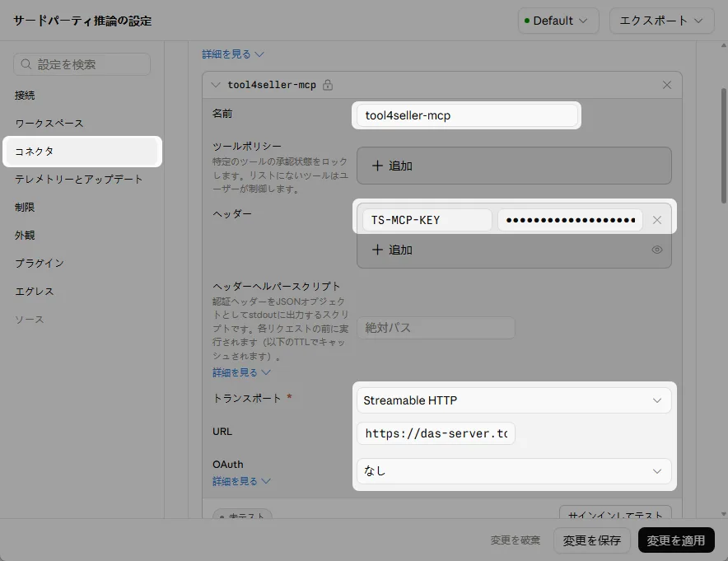Switch to 外観 settings

click(25, 236)
